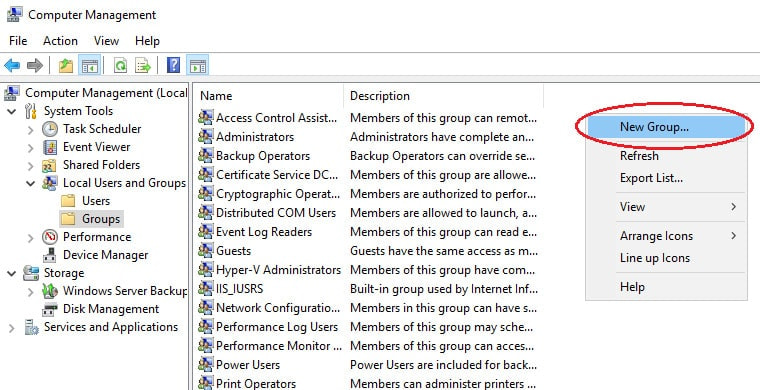Sort by the Description column header
This screenshot has height=390, width=760.
(x=443, y=96)
